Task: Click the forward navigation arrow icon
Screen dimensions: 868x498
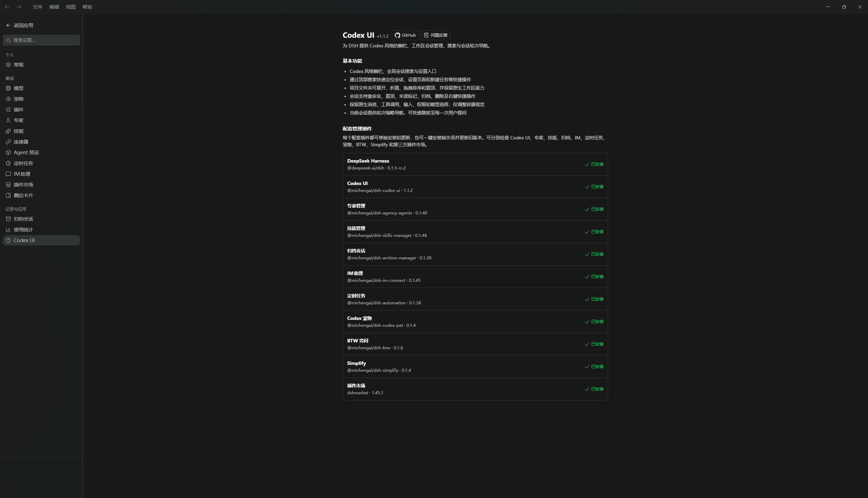Action: 19,7
